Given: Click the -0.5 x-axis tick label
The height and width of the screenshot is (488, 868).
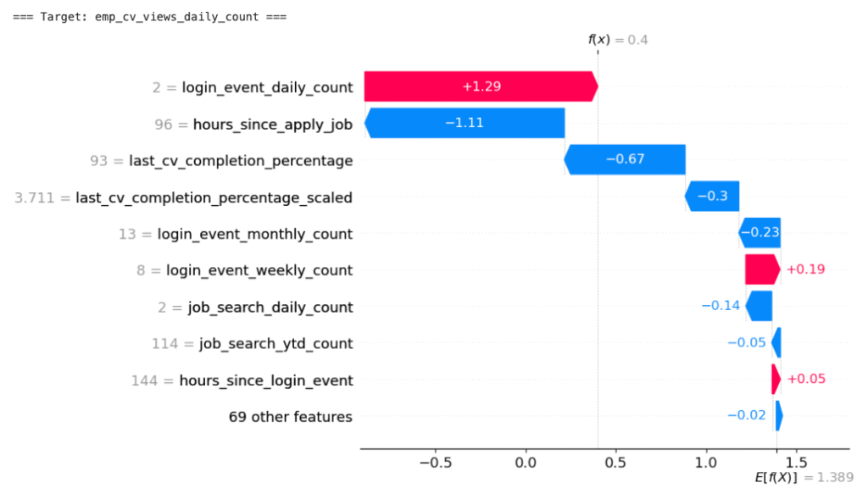Looking at the screenshot, I should coord(435,463).
